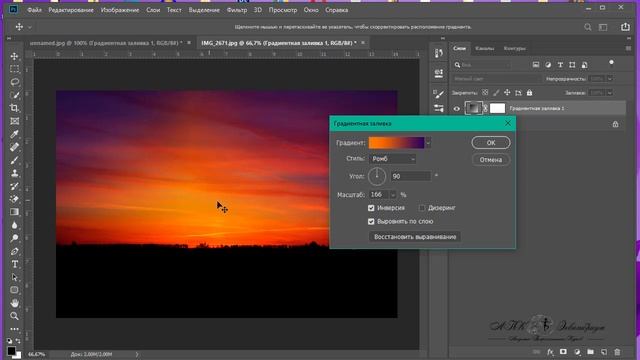Select the Brush tool
Image resolution: width=640 pixels, height=360 pixels.
(14, 160)
